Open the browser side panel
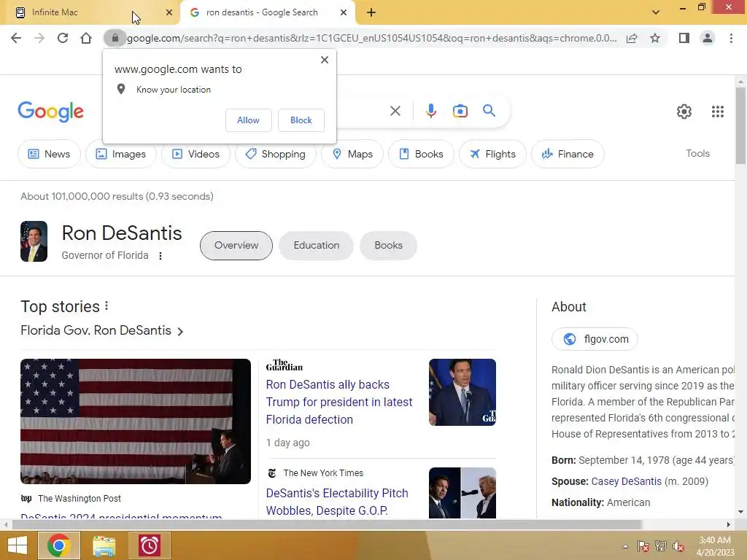 click(684, 38)
